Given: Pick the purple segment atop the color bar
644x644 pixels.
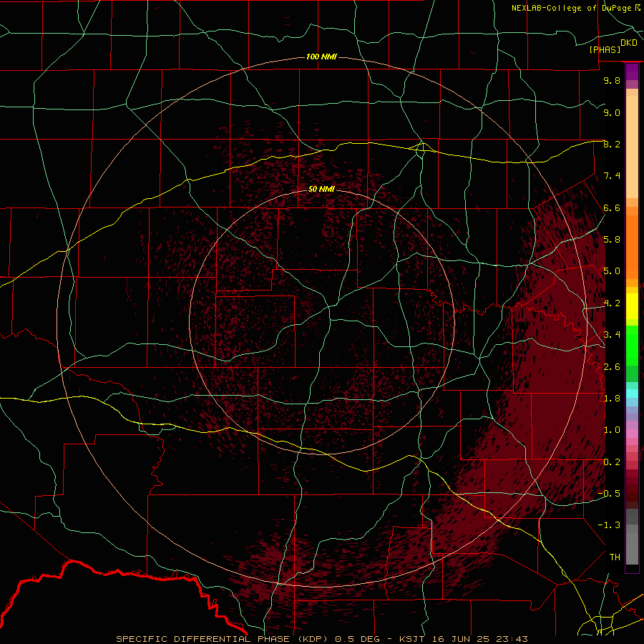Looking at the screenshot, I should click(632, 72).
